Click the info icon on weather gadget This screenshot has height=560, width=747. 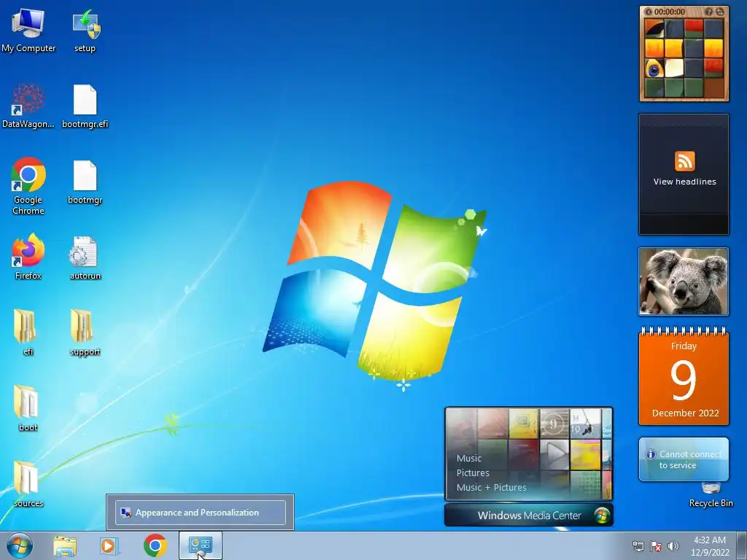tap(650, 454)
